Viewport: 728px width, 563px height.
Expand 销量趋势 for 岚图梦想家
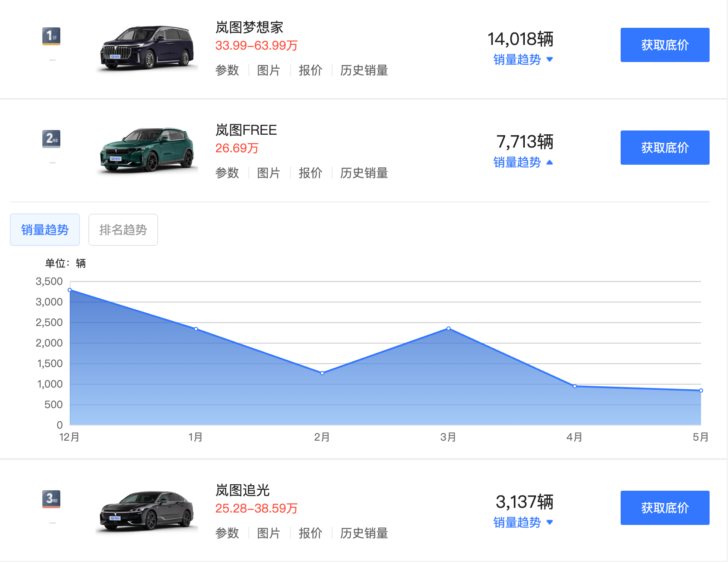click(523, 59)
